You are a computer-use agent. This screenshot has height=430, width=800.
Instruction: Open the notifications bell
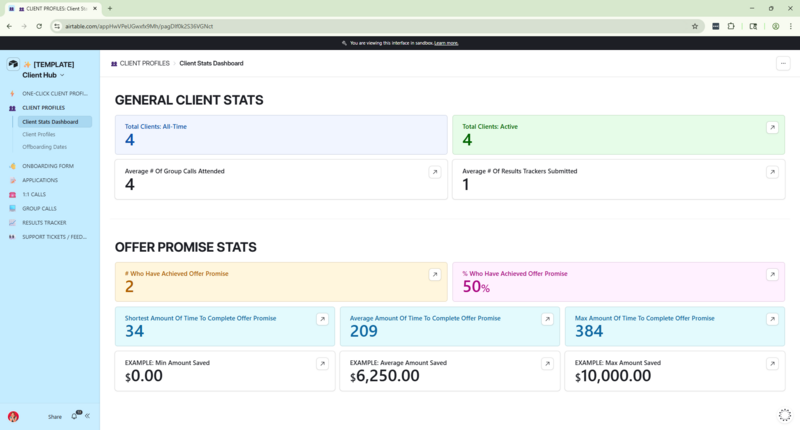(x=74, y=416)
